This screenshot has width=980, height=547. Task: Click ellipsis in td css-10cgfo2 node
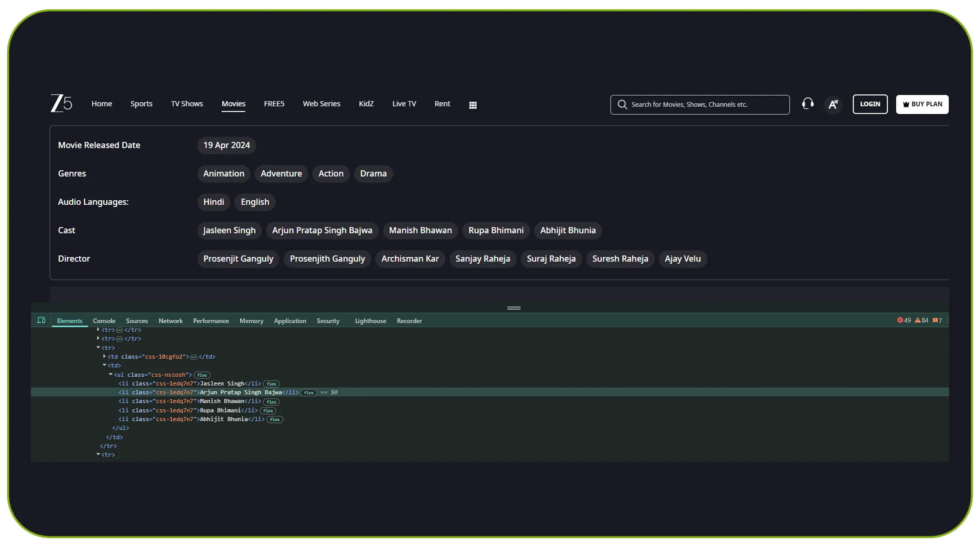click(194, 357)
